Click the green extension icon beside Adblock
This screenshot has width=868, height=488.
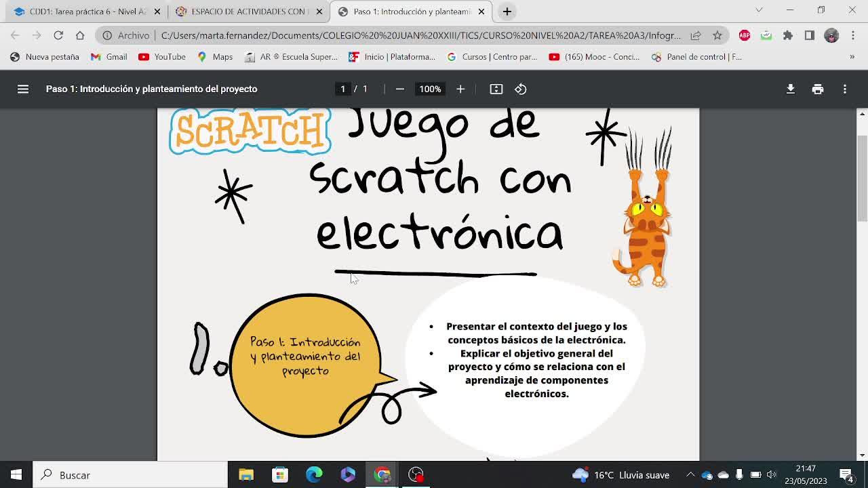click(766, 35)
